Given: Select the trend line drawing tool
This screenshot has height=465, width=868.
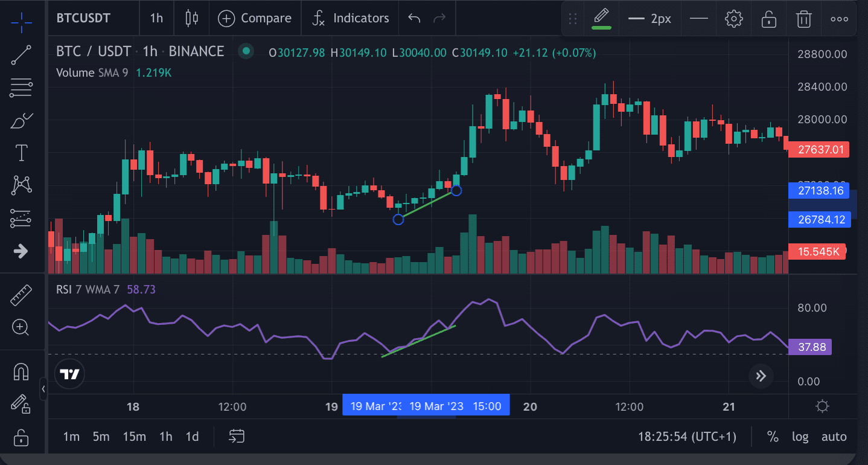Looking at the screenshot, I should 21,55.
